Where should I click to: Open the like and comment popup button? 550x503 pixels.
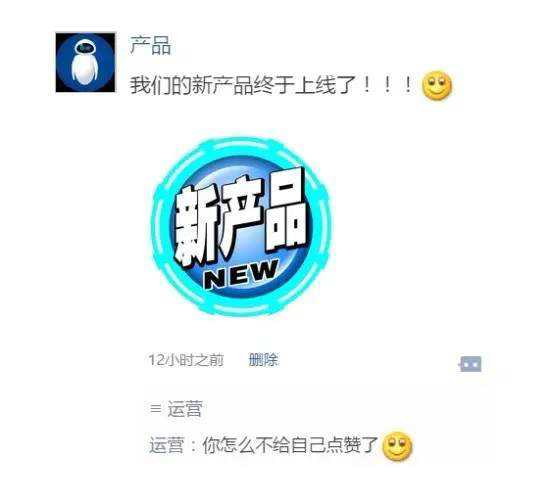click(470, 364)
